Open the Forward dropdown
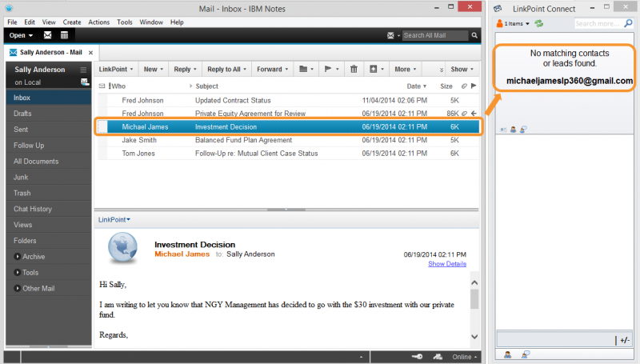Image resolution: width=640 pixels, height=364 pixels. (272, 70)
